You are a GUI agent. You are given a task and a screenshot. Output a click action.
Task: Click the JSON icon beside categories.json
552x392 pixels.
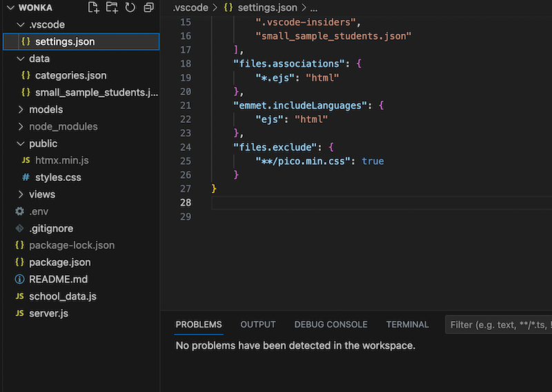[x=26, y=75]
